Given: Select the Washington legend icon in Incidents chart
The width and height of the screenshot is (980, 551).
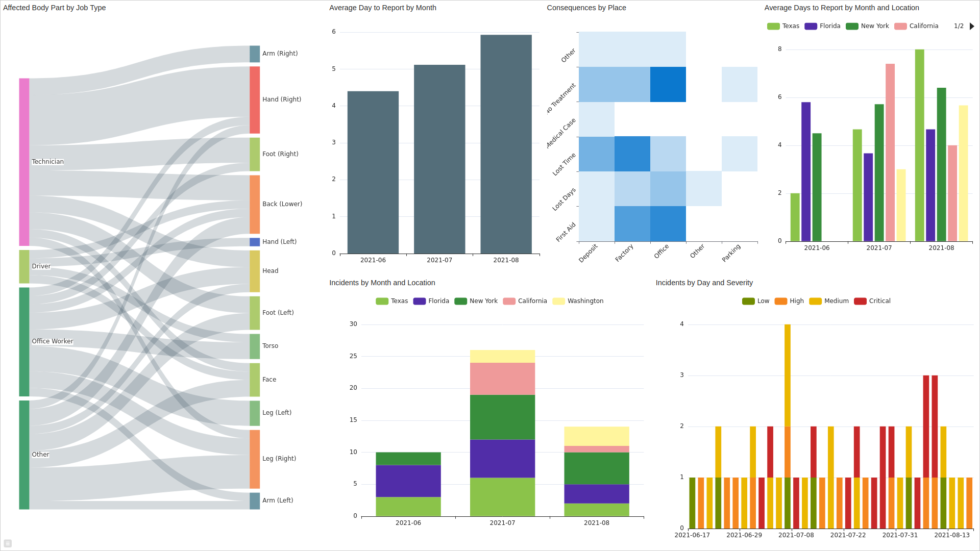Looking at the screenshot, I should (558, 300).
